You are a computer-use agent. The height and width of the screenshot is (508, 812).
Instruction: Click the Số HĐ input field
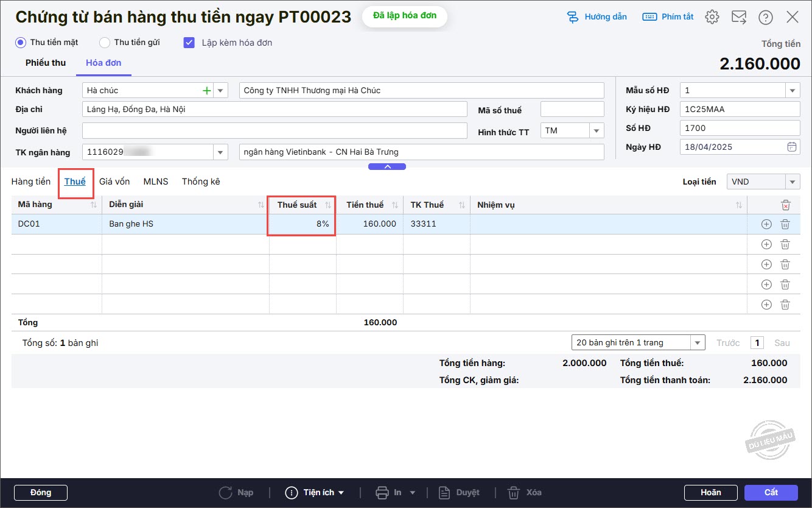(x=740, y=128)
